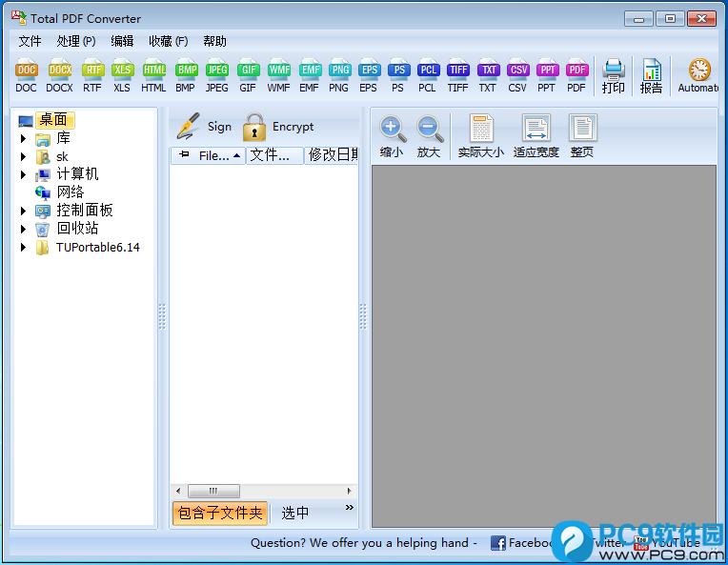This screenshot has height=565, width=728.
Task: Click the XLS conversion icon
Action: pyautogui.click(x=122, y=75)
